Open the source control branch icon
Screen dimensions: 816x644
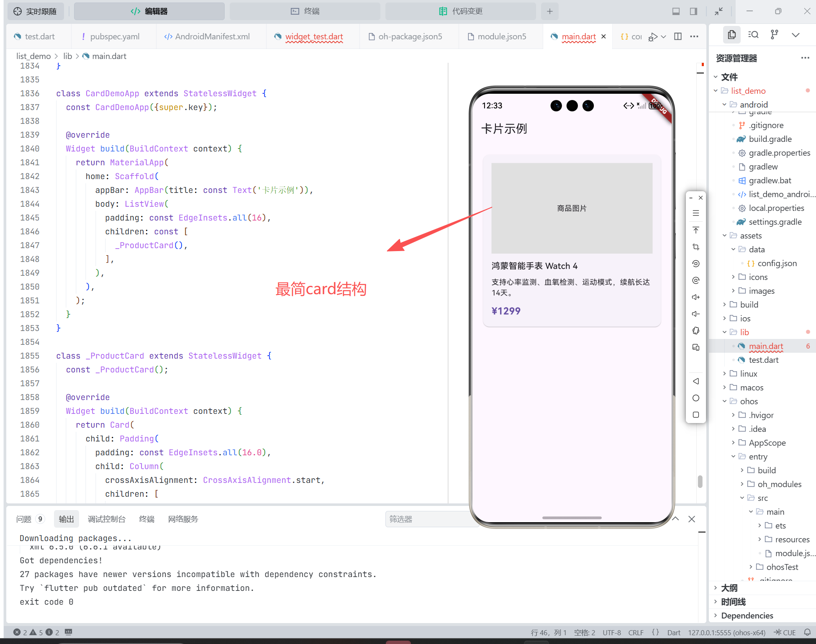click(775, 35)
